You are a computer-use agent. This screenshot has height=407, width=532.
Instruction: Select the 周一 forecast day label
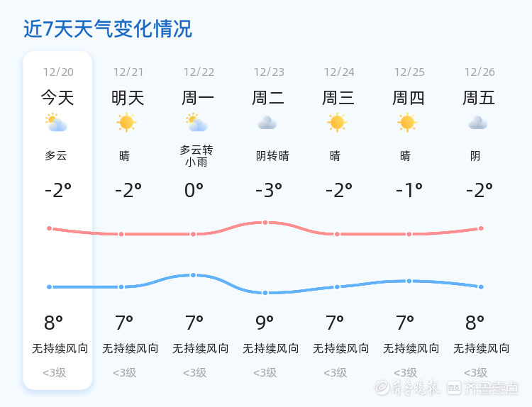coord(198,98)
